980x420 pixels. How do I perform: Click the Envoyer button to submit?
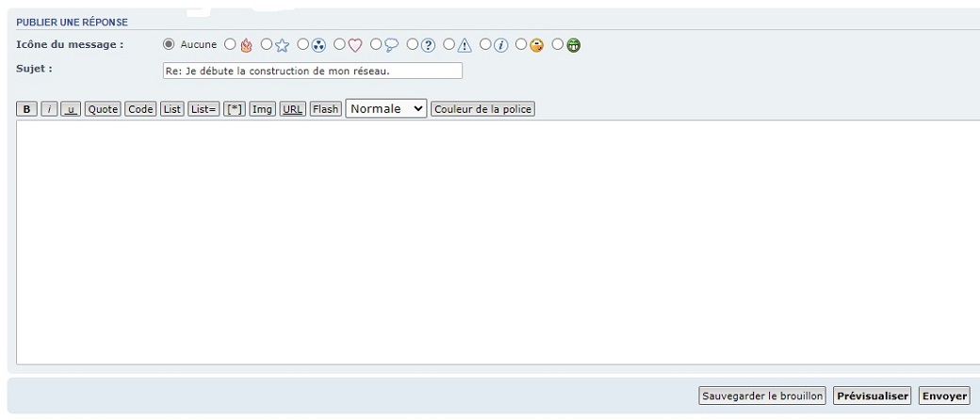click(x=944, y=396)
